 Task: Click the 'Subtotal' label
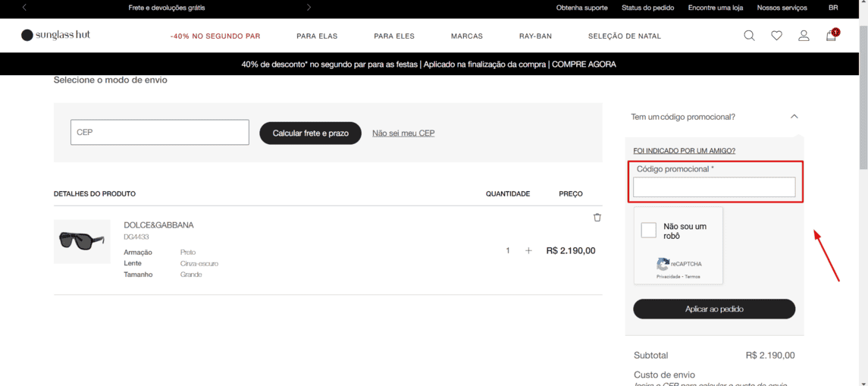tap(651, 356)
